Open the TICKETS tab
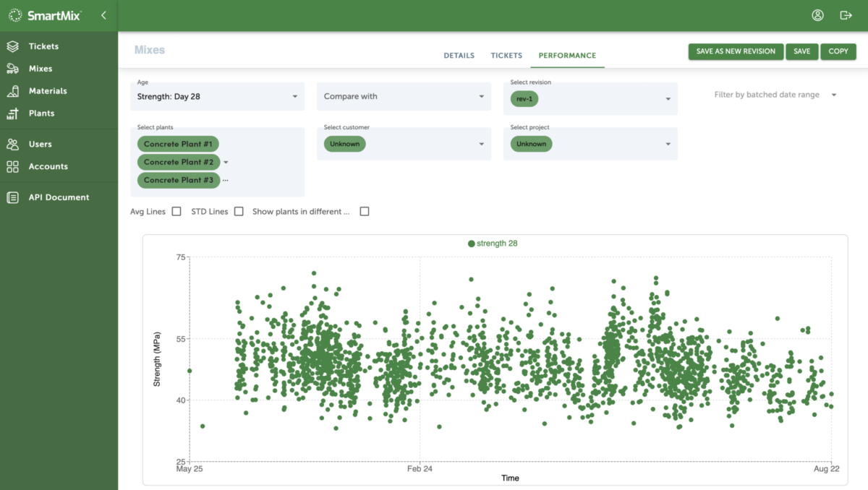 [x=506, y=55]
